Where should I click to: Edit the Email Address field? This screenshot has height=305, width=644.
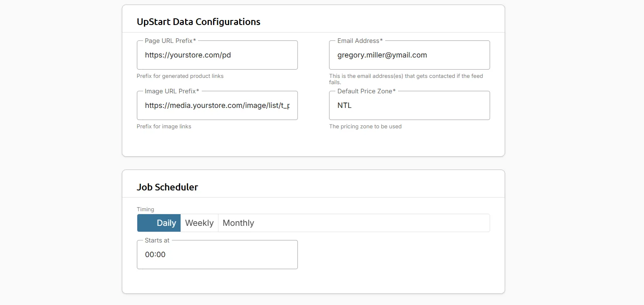(x=409, y=55)
